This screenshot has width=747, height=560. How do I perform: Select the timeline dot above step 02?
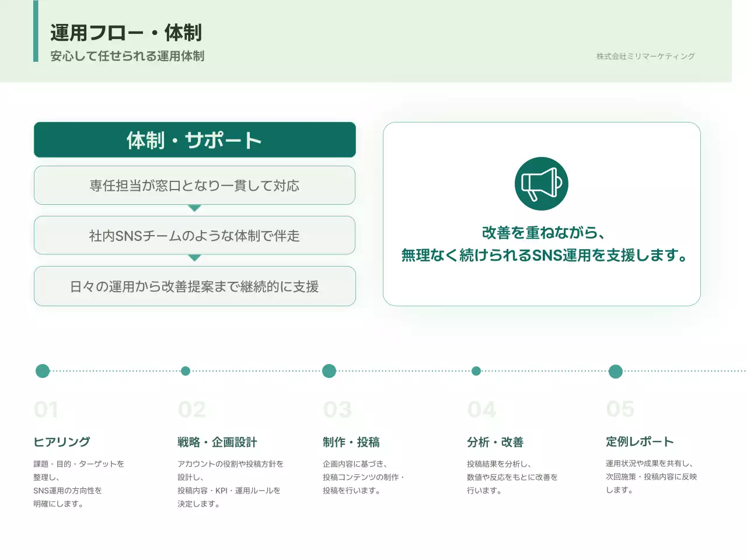(x=186, y=370)
